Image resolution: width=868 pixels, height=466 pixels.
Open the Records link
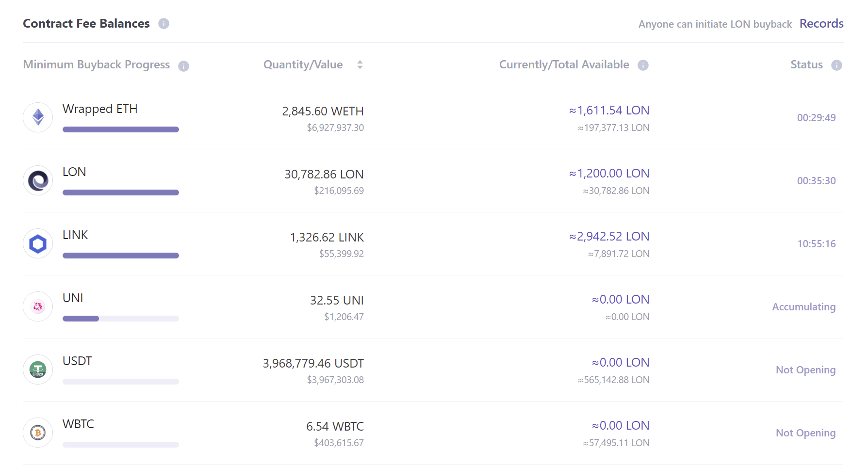(821, 23)
